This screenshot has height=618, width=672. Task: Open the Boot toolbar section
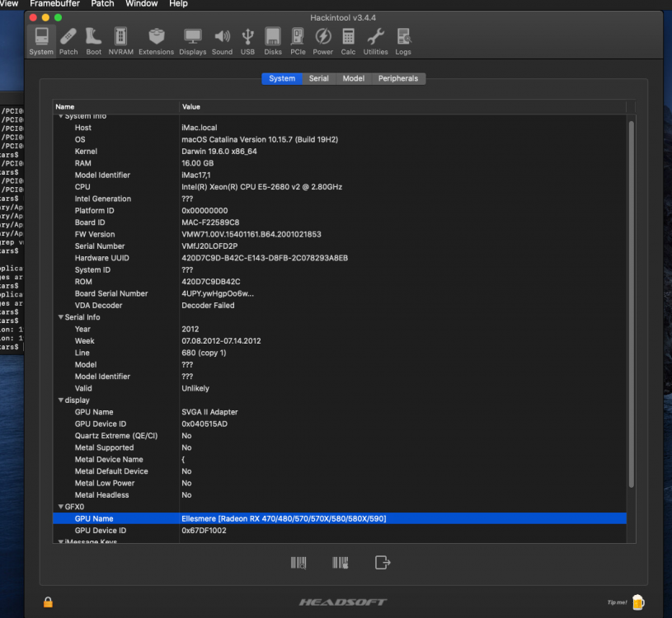(x=93, y=41)
